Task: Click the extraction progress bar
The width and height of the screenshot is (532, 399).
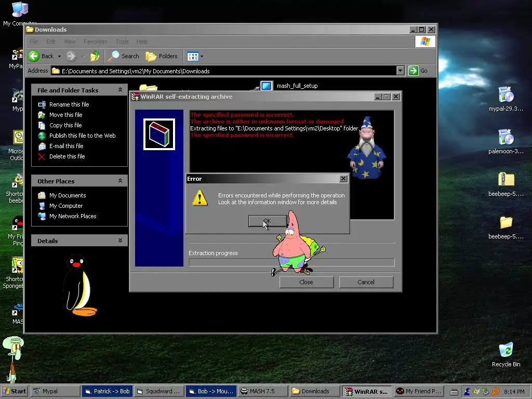Action: pos(292,262)
